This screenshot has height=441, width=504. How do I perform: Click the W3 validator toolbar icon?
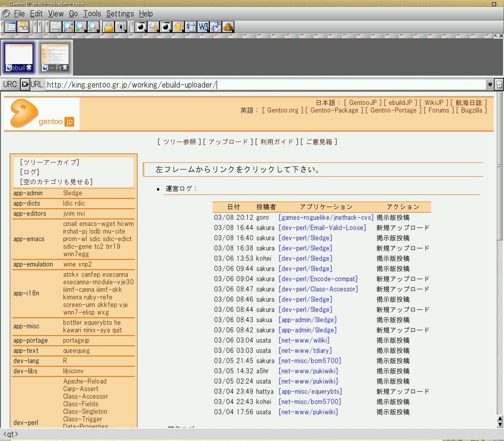(203, 27)
